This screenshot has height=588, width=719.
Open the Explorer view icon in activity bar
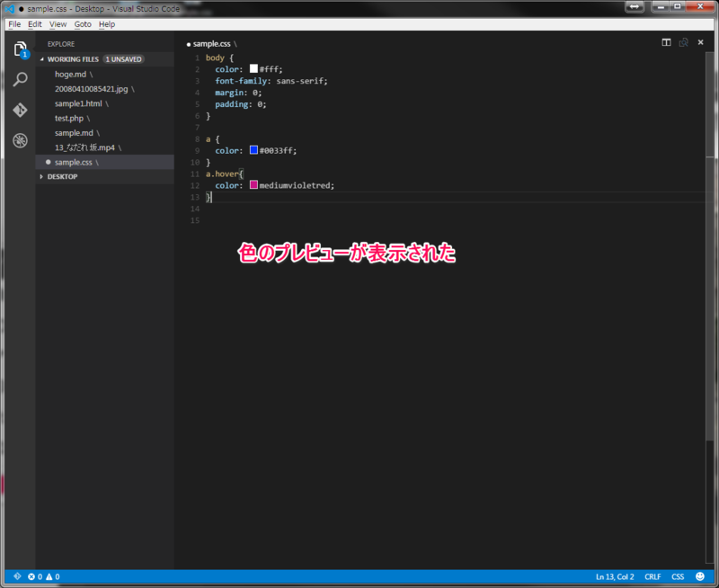pos(20,49)
